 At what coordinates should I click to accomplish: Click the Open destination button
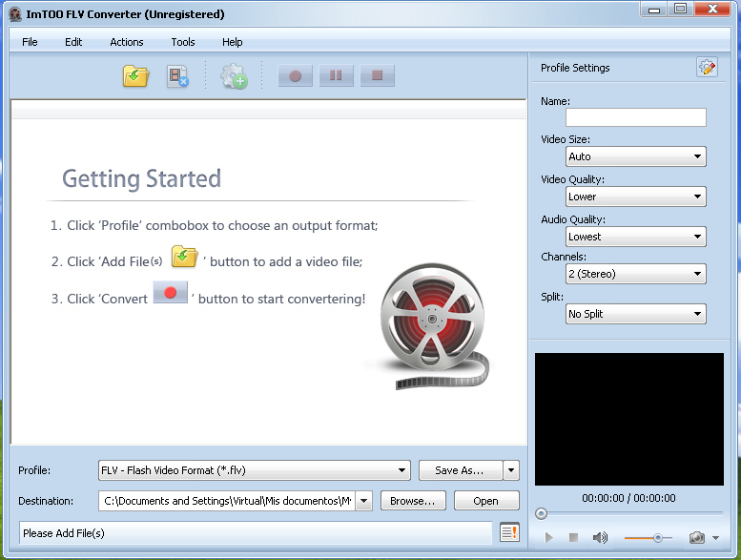(x=486, y=501)
